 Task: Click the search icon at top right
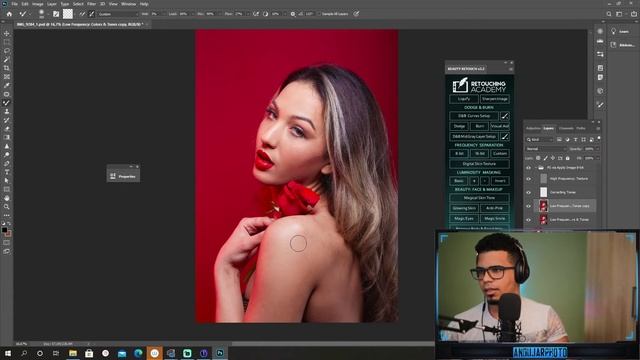pos(609,14)
